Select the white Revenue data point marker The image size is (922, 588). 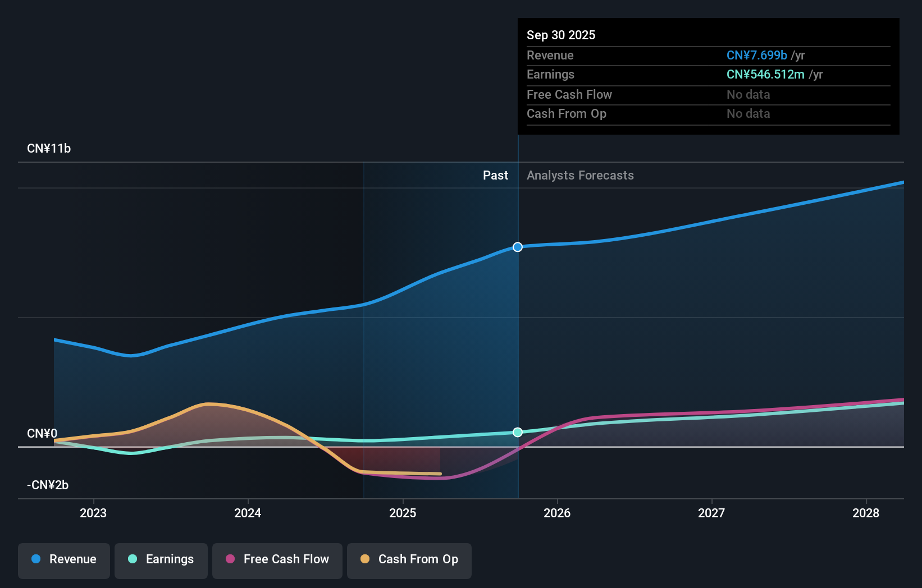[517, 246]
